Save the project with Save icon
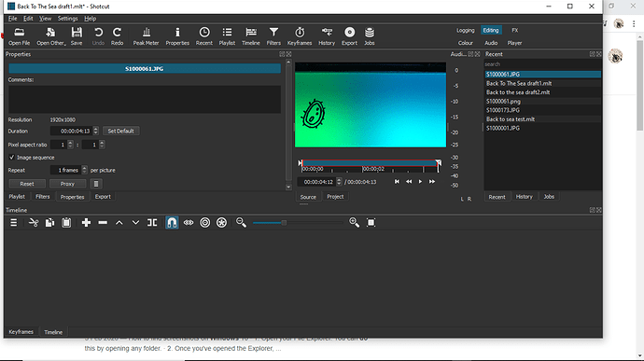This screenshot has width=644, height=361. click(x=77, y=35)
